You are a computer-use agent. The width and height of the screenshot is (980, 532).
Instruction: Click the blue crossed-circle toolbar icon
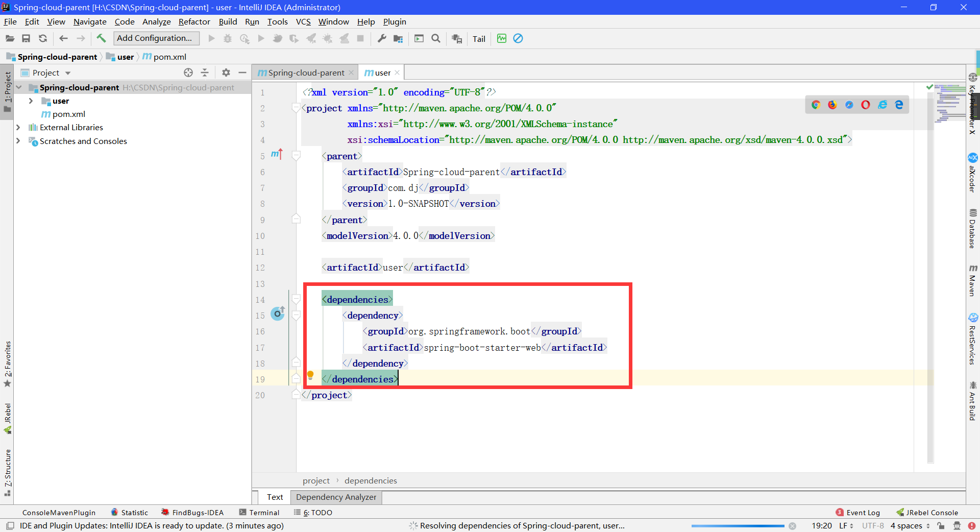click(x=518, y=38)
